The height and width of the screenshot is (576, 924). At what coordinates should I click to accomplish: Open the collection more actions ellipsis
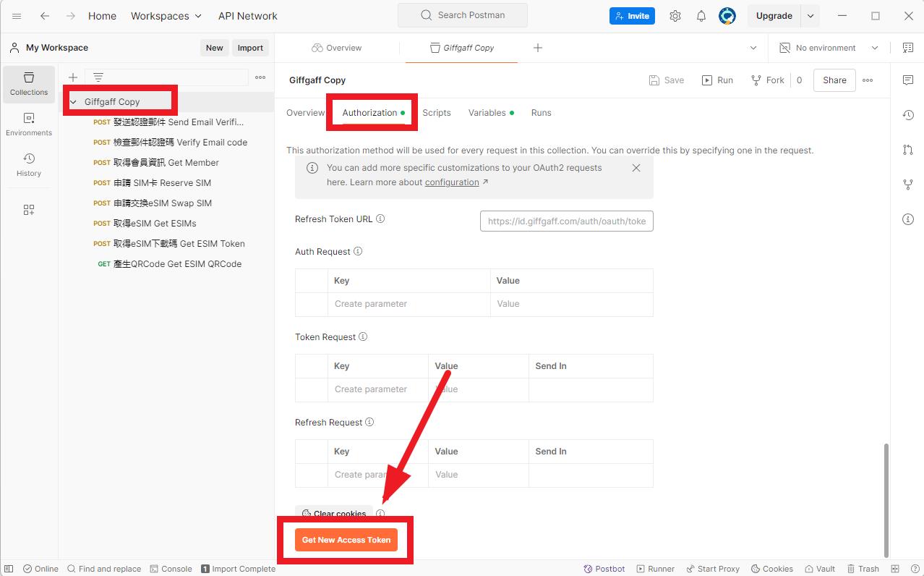[x=868, y=80]
